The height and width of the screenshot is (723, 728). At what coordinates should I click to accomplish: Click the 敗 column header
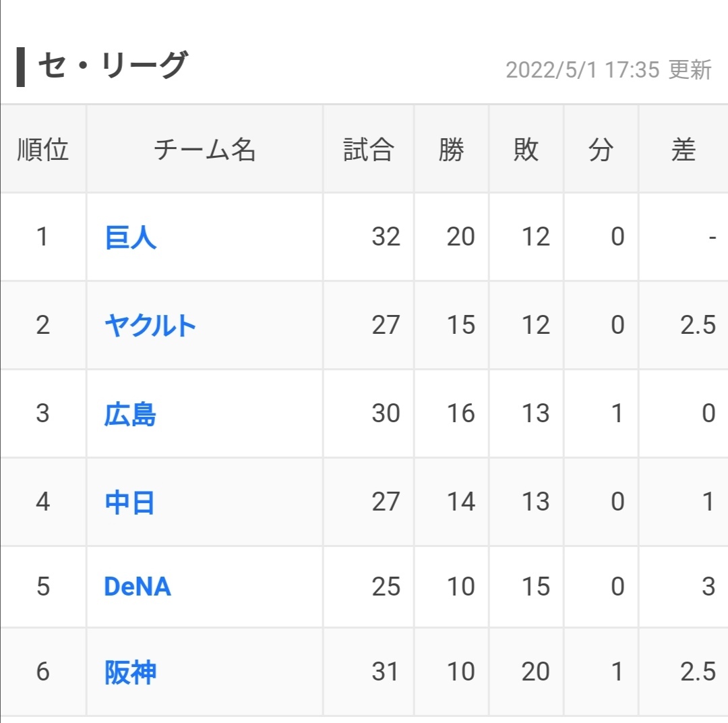point(526,149)
